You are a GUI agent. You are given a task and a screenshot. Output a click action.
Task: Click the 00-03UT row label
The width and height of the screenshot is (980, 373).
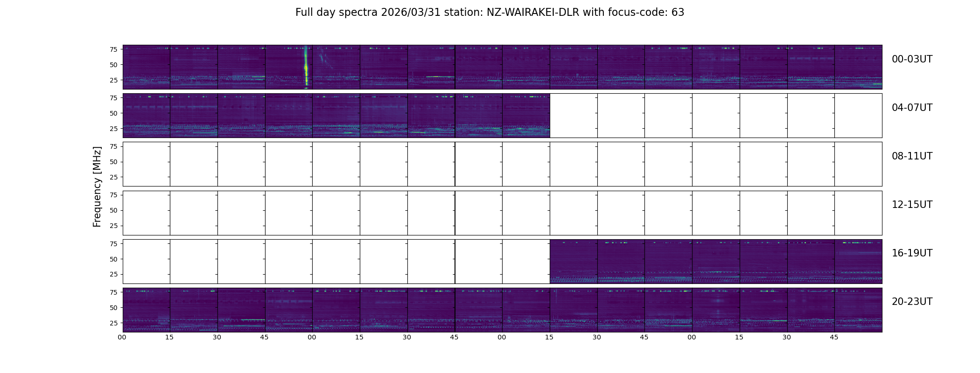click(912, 59)
